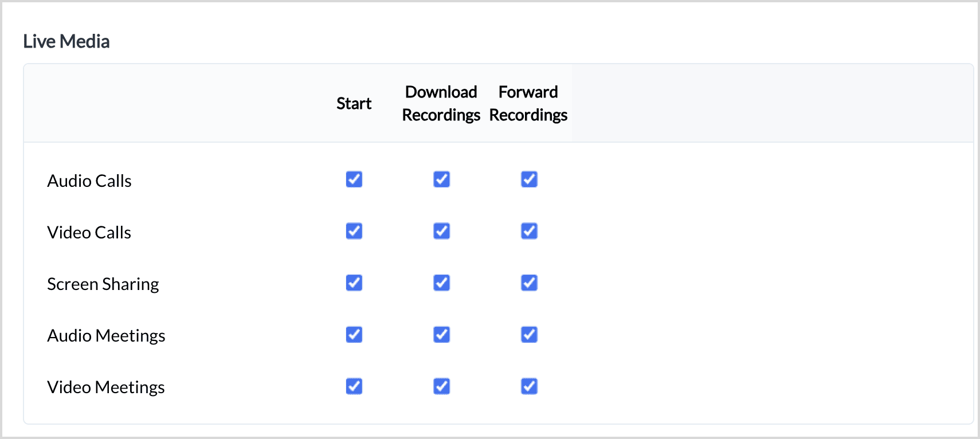Image resolution: width=980 pixels, height=439 pixels.
Task: Click the Download Recordings column header
Action: 441,104
